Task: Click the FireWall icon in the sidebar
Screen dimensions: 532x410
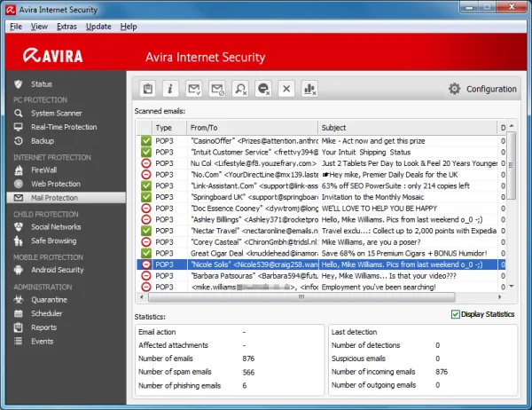Action: click(19, 170)
